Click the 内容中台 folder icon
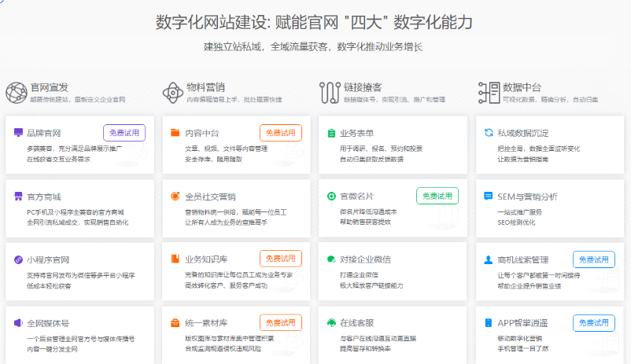 coord(175,133)
